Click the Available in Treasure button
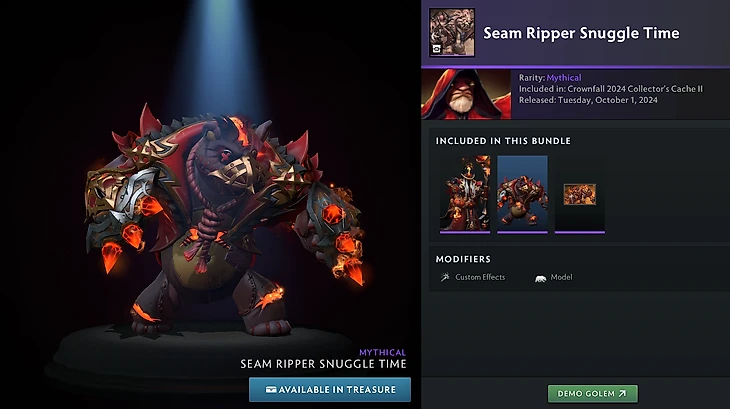This screenshot has width=730, height=409. click(330, 389)
